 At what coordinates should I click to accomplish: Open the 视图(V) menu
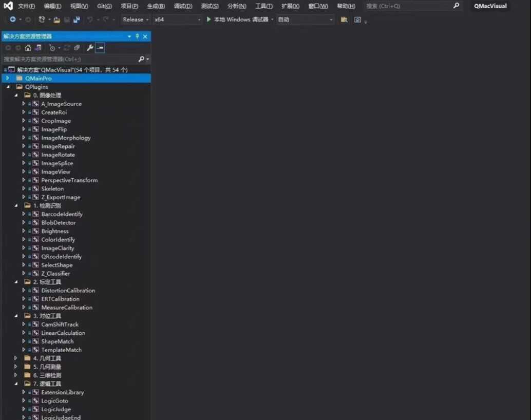point(79,6)
